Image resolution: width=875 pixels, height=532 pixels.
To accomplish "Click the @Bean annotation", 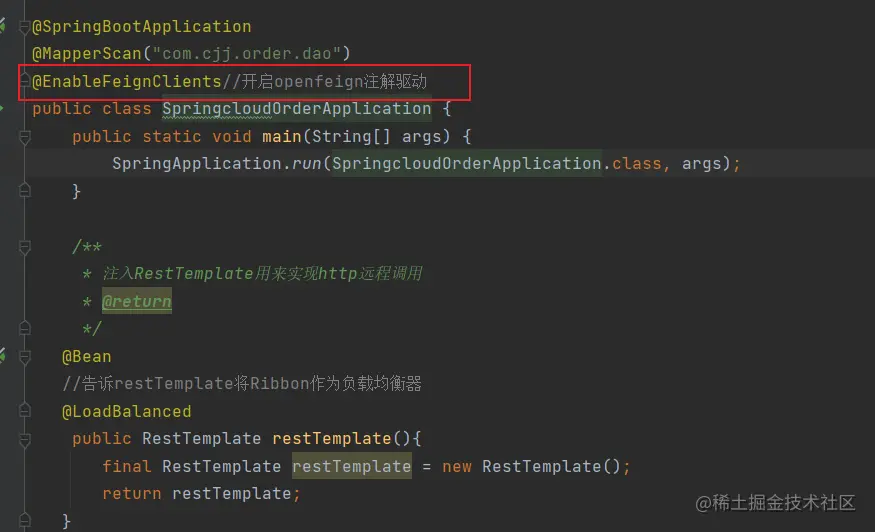I will click(86, 357).
